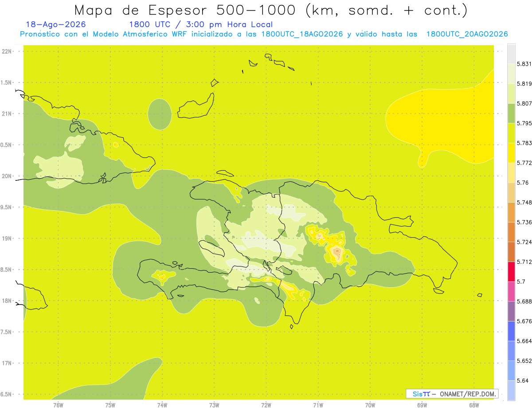Click the '76W' longitude label
Viewport: 532px width, 411px height.
58,405
